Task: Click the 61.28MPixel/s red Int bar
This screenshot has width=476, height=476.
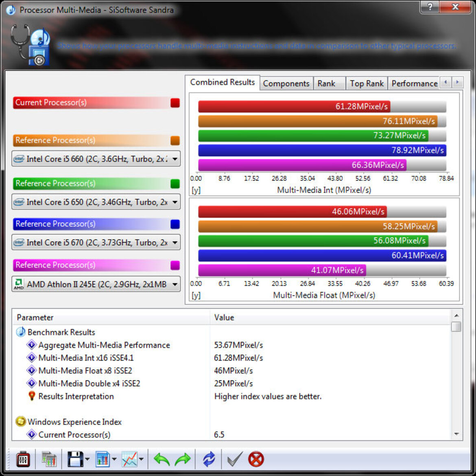Action: click(294, 107)
